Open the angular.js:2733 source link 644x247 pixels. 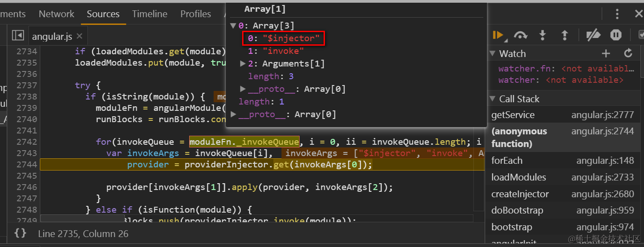coord(602,177)
